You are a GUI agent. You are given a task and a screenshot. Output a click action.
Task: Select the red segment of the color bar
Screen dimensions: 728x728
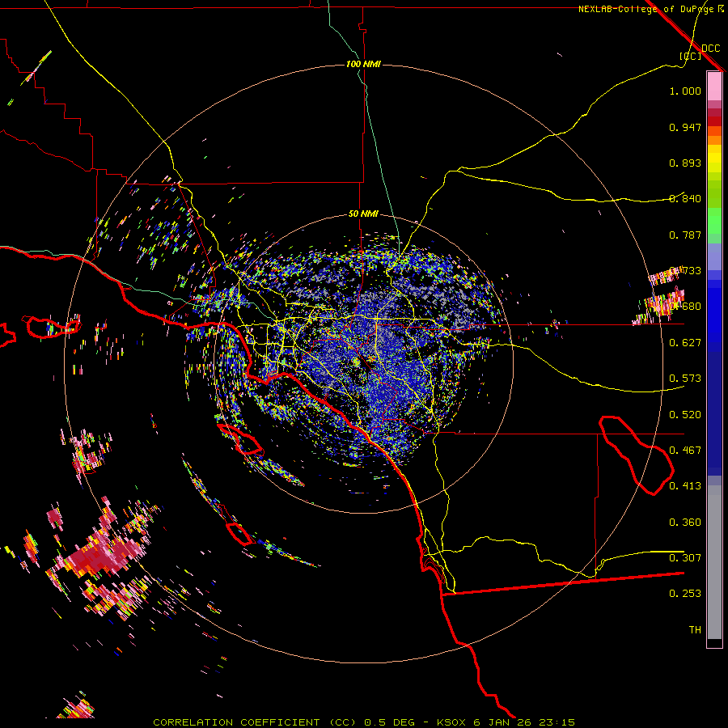[714, 121]
